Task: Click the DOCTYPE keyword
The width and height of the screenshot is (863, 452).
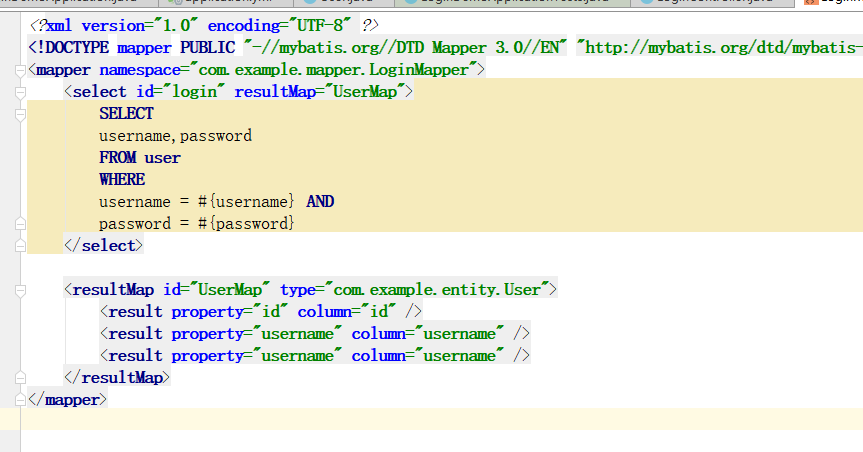Action: pyautogui.click(x=73, y=47)
